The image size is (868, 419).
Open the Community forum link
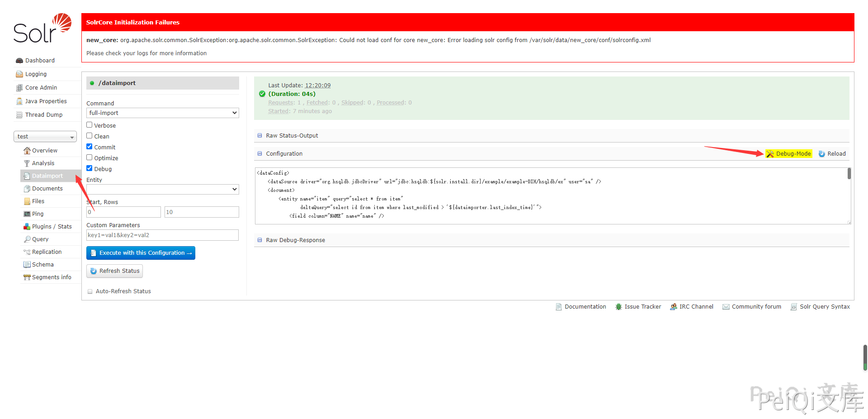tap(756, 307)
